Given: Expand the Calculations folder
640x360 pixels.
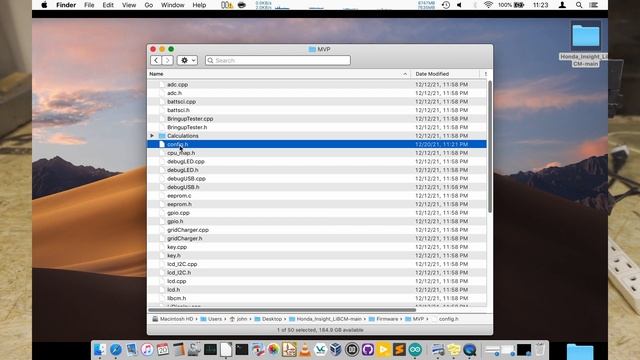Looking at the screenshot, I should pyautogui.click(x=152, y=136).
